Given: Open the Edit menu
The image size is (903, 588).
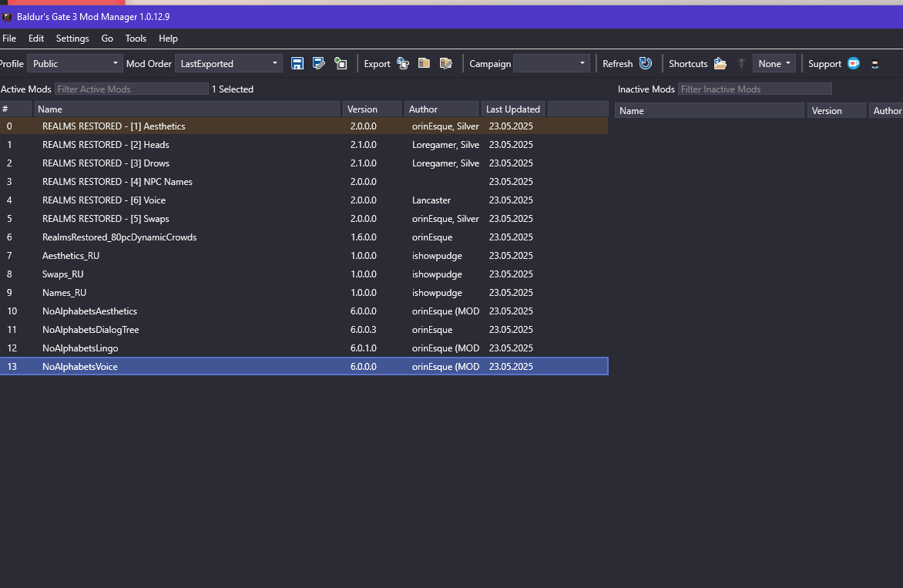Looking at the screenshot, I should click(x=35, y=39).
